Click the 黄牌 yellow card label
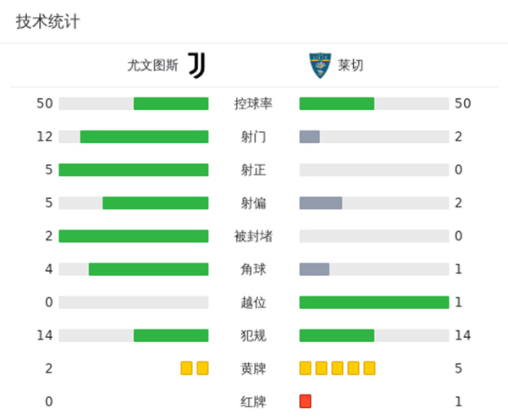 253,368
